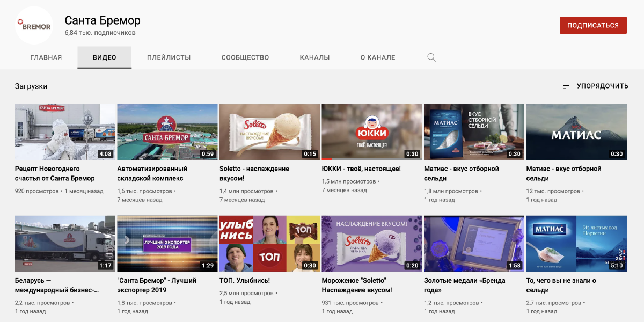Click the '2,5 млн просмотров' view count
Viewport: 644px width, 322px height.
pos(247,293)
